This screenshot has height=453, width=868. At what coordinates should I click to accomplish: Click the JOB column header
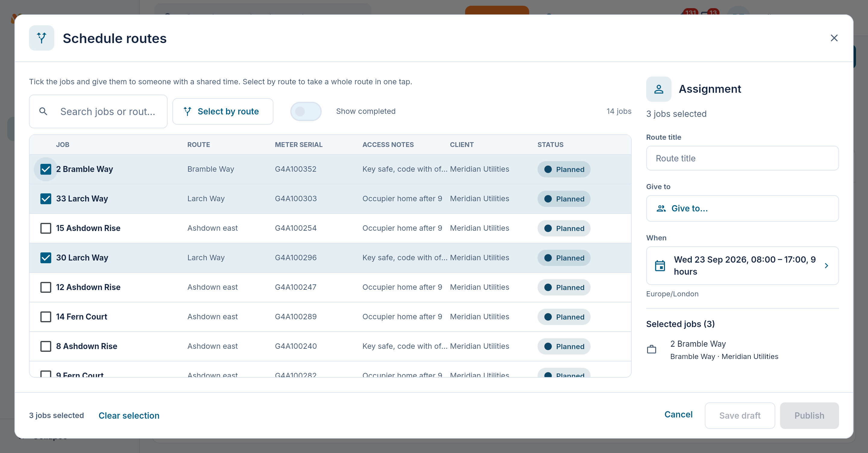[x=63, y=145]
